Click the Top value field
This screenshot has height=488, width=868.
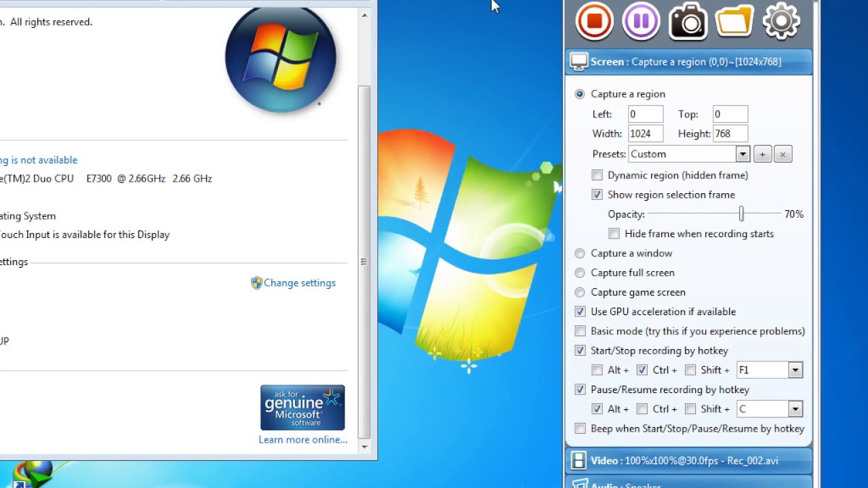tap(730, 115)
